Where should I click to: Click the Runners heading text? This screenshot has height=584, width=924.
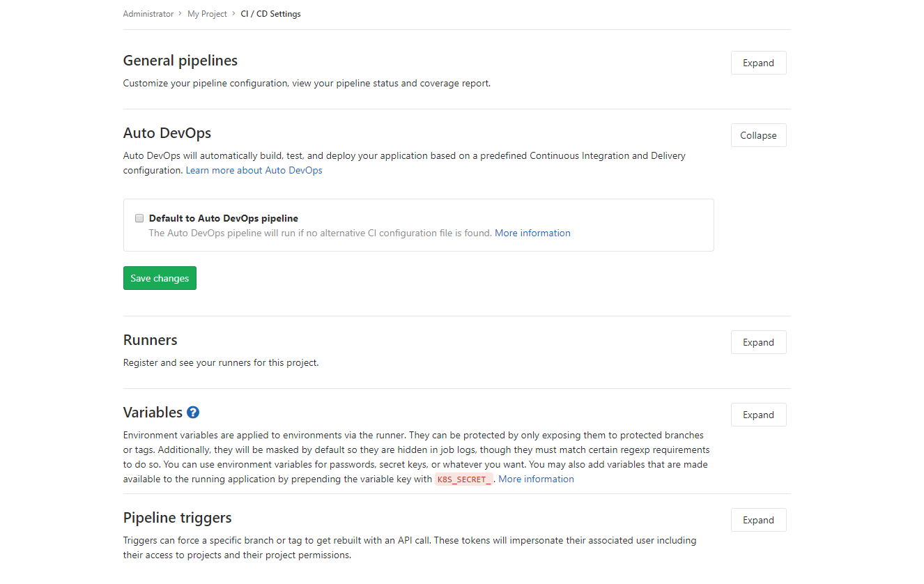click(x=150, y=339)
